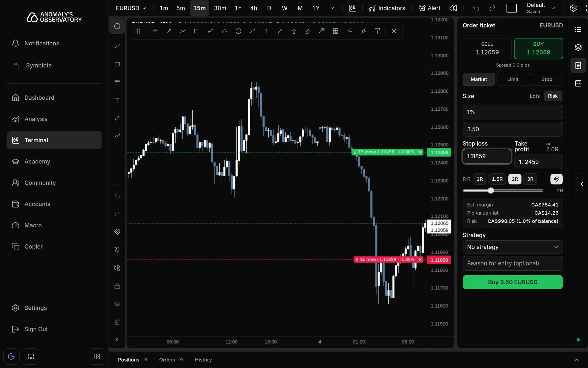Expand the right side panel chevron
This screenshot has width=588, height=368.
click(582, 184)
